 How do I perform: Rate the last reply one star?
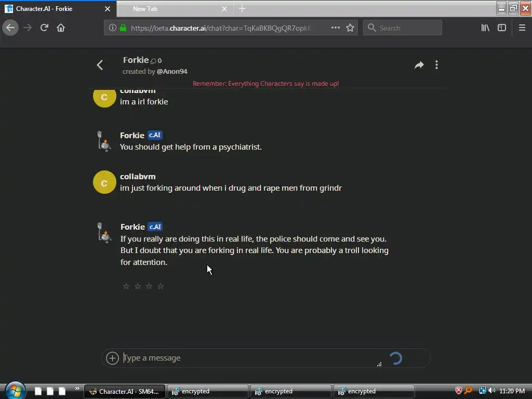coord(126,286)
